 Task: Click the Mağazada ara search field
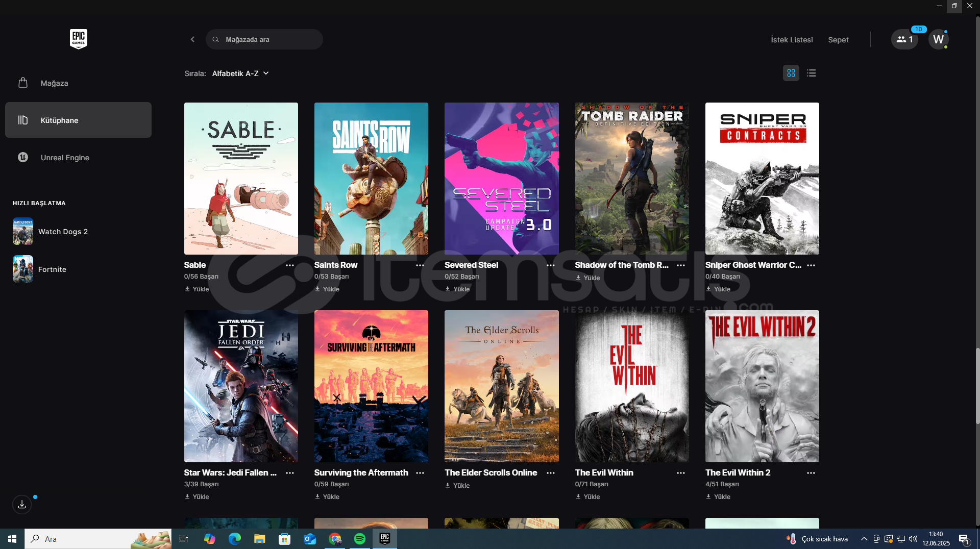pyautogui.click(x=264, y=39)
